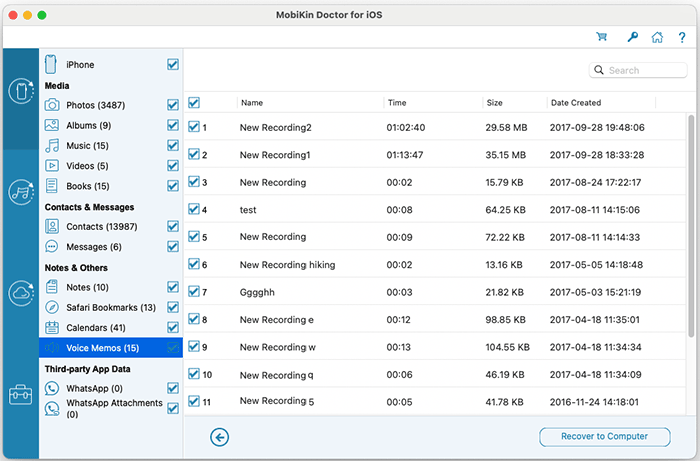Select the New Recording hiking row name
The height and width of the screenshot is (461, 700).
point(287,265)
